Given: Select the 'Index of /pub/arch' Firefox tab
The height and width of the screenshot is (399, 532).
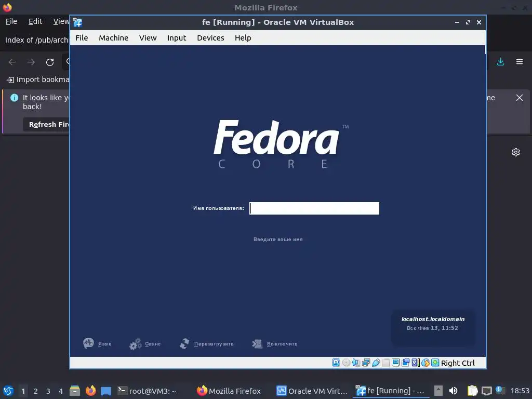Looking at the screenshot, I should tap(37, 40).
